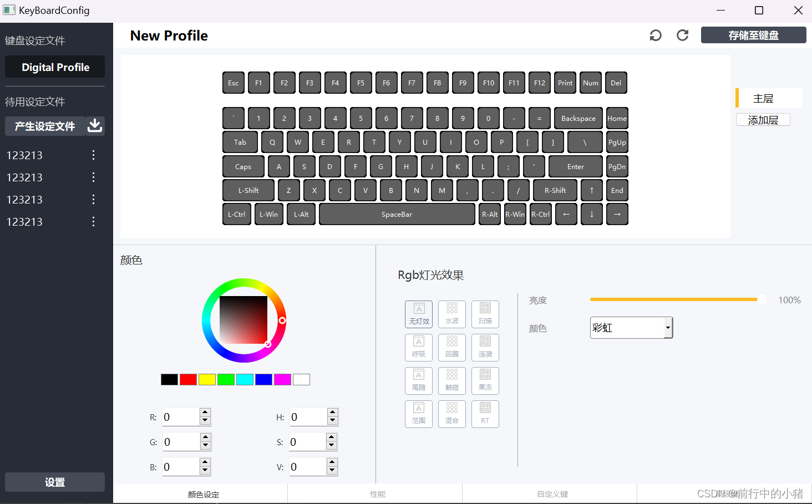This screenshot has width=812, height=504.
Task: Select the 触碰 lighting effect
Action: (x=452, y=381)
